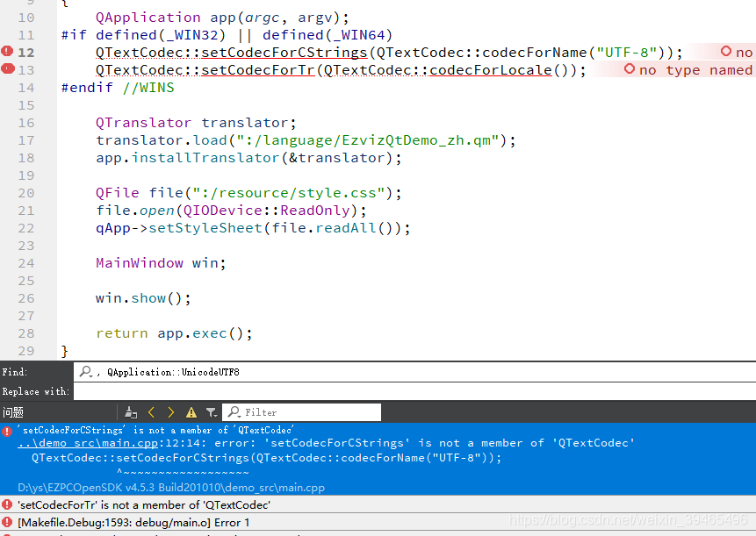Select the selected setCodecForCStrings issue row

click(x=378, y=459)
